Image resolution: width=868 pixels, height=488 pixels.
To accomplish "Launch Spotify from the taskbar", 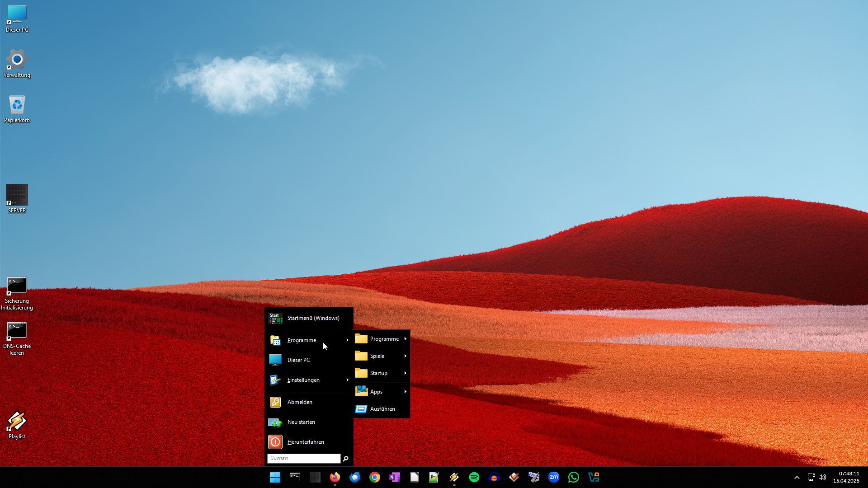I will 474,477.
